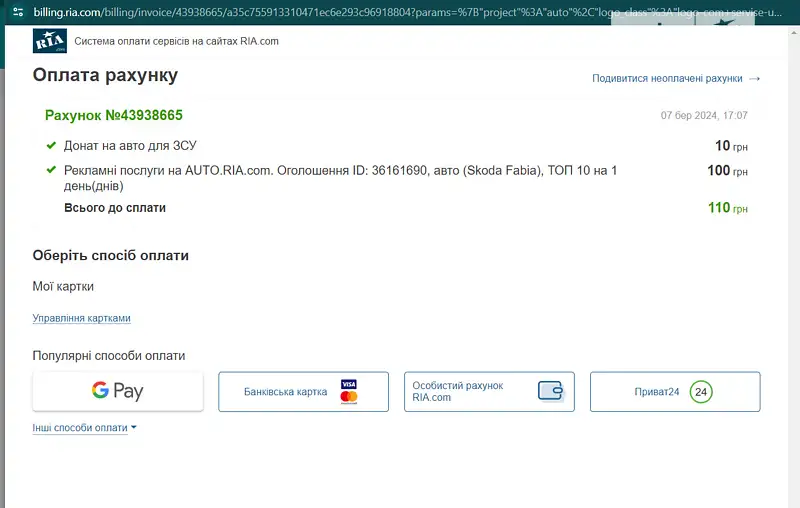Screen dimensions: 800x508
Task: Expand 'Інші способи оплати' dropdown
Action: click(84, 428)
